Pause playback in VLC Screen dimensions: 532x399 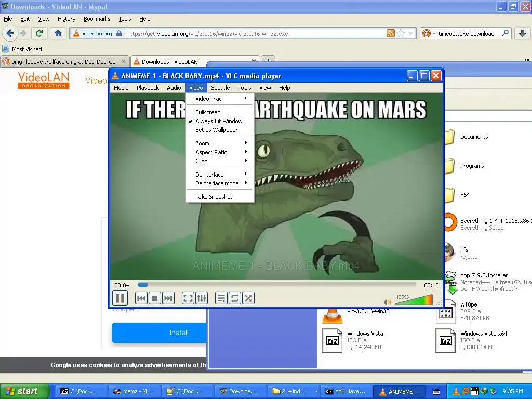pyautogui.click(x=120, y=298)
